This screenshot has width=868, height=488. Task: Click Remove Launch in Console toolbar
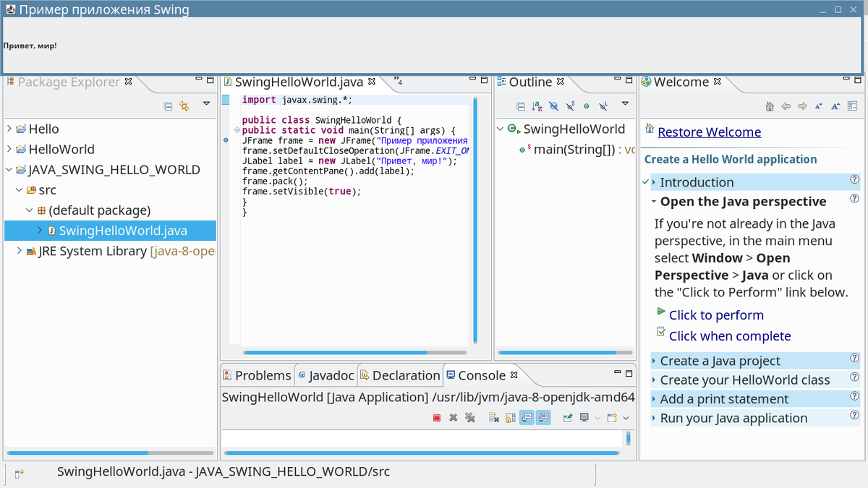[x=454, y=418]
